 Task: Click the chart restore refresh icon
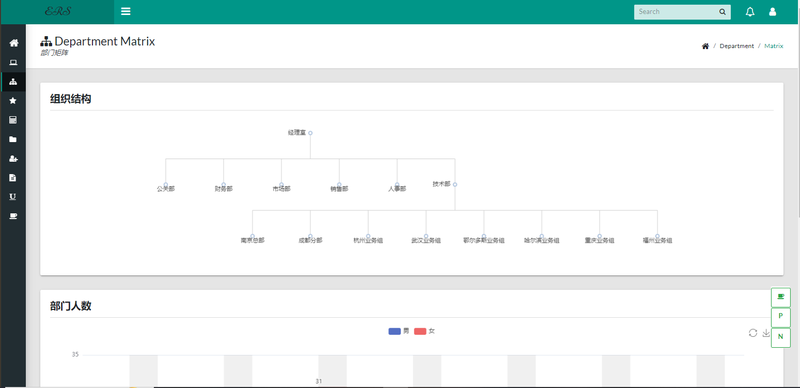[753, 333]
